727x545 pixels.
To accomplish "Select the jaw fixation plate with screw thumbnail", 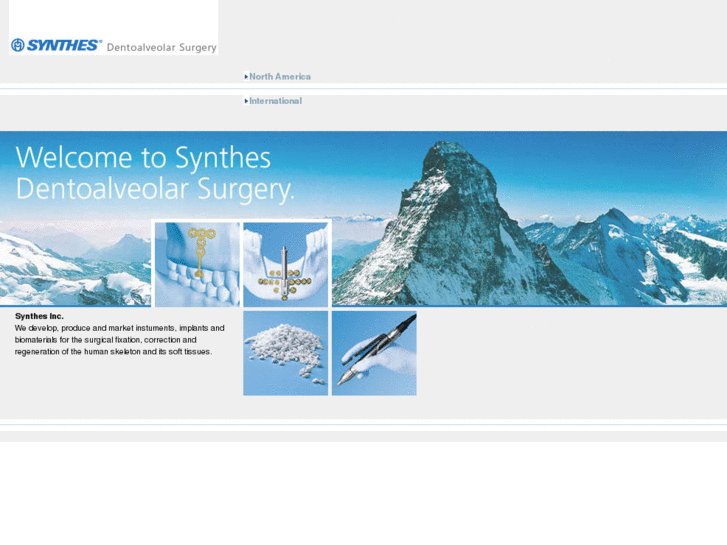I will (285, 263).
